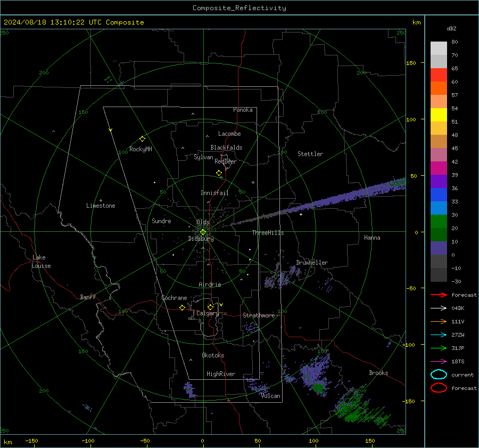Click the Brooks town label
This screenshot has width=479, height=448.
tap(378, 373)
